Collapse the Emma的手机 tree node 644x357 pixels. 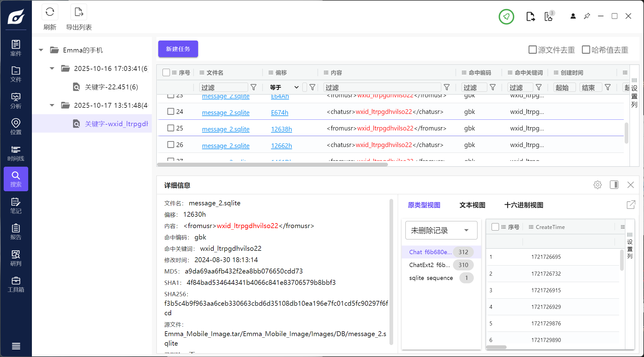(x=41, y=50)
